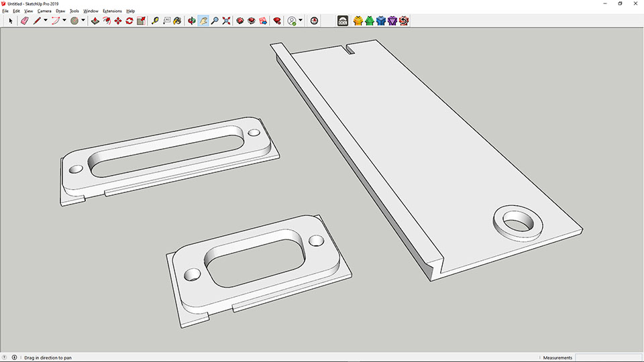Screen dimensions: 644x362
Task: Click the long slotted bracket model
Action: pyautogui.click(x=169, y=160)
